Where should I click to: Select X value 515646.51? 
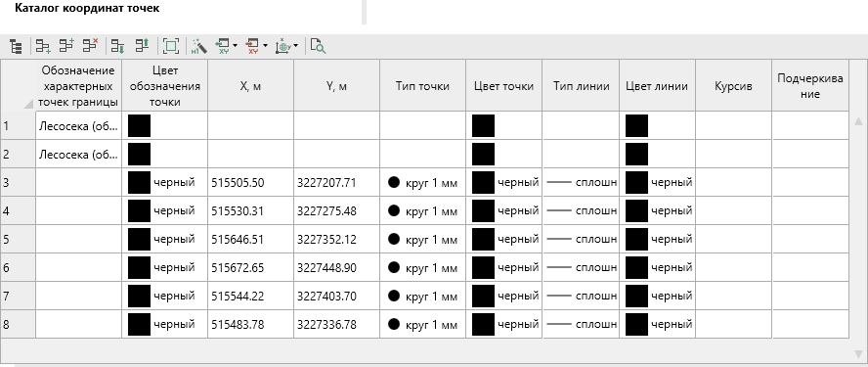coord(238,240)
